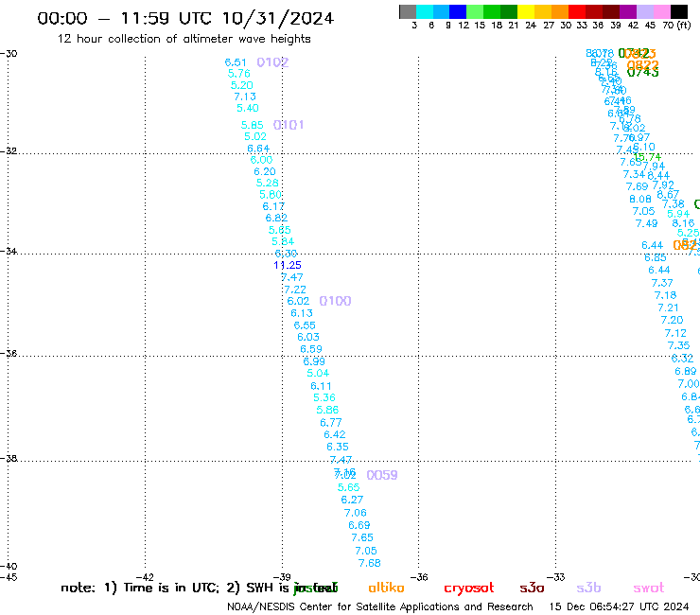The image size is (700, 615).
Task: Pick the yellow swatch in the color scale
Action: (x=525, y=11)
